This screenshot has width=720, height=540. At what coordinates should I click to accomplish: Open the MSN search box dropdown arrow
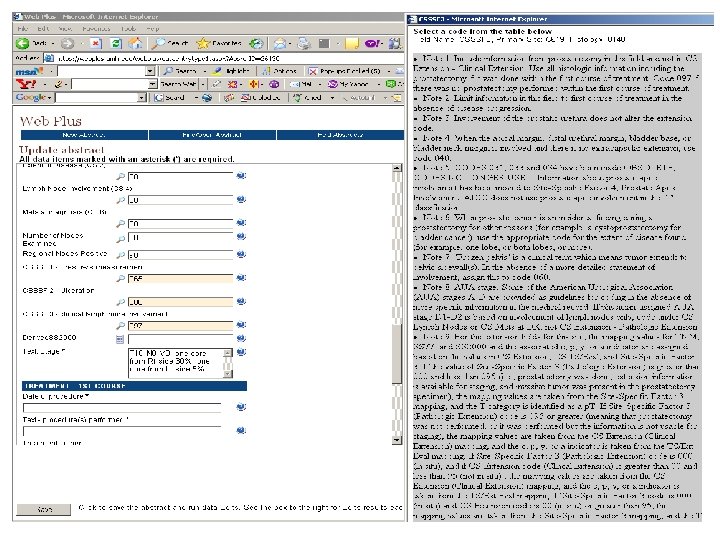150,71
